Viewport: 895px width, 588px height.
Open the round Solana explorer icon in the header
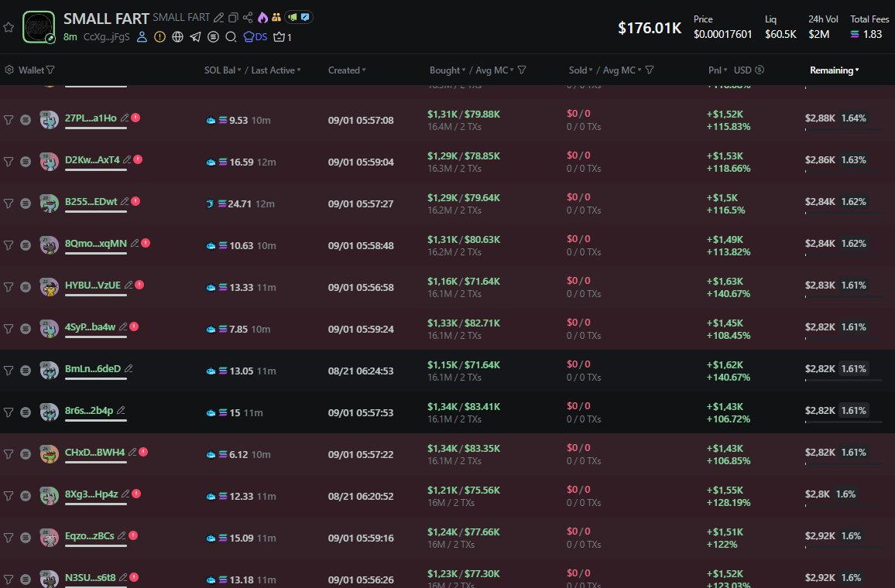click(x=213, y=37)
